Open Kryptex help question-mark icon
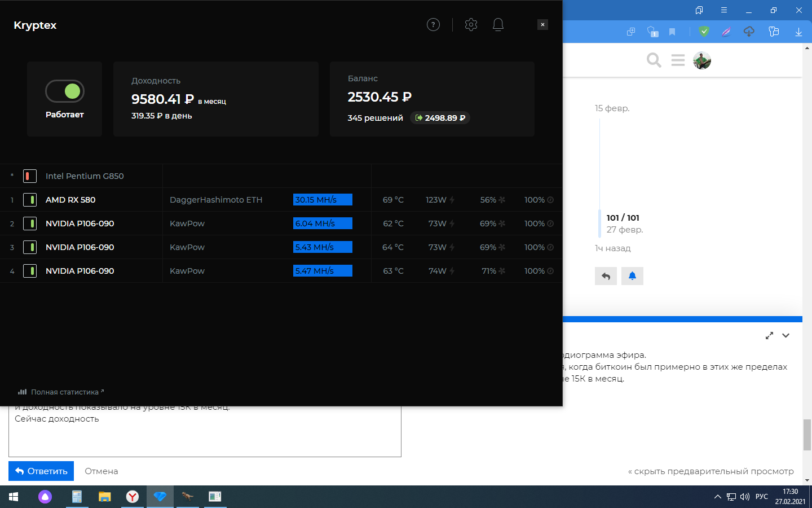This screenshot has height=508, width=812. tap(433, 25)
